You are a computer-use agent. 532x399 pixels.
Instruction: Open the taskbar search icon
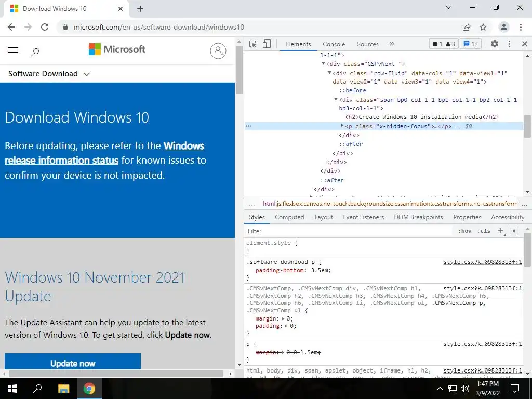[37, 389]
